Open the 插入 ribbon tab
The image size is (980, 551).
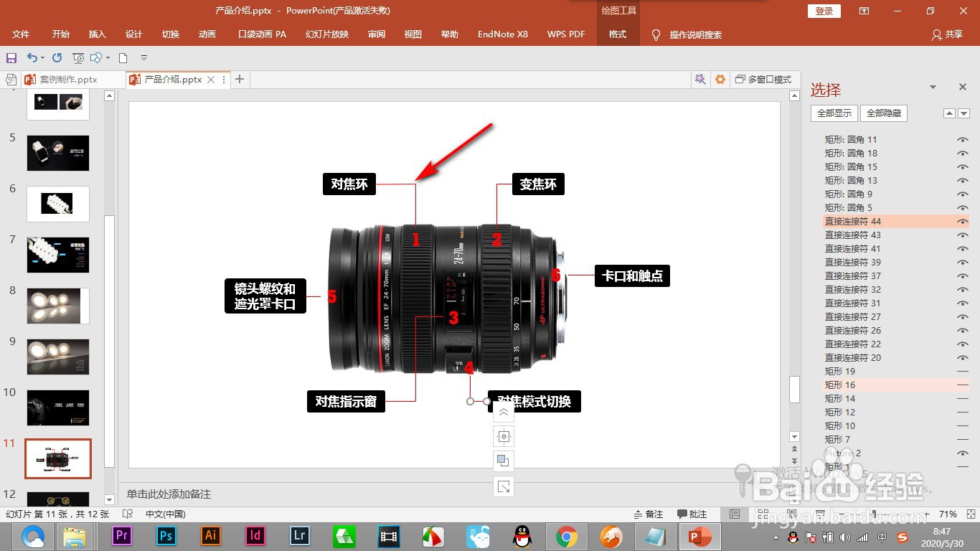coord(98,34)
